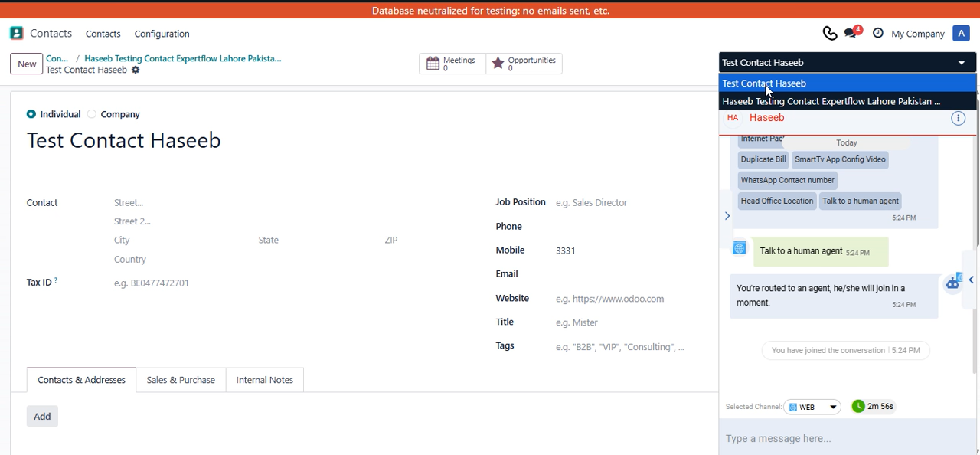Screen dimensions: 980x455
Task: Open the clock activities icon
Action: coord(878,33)
